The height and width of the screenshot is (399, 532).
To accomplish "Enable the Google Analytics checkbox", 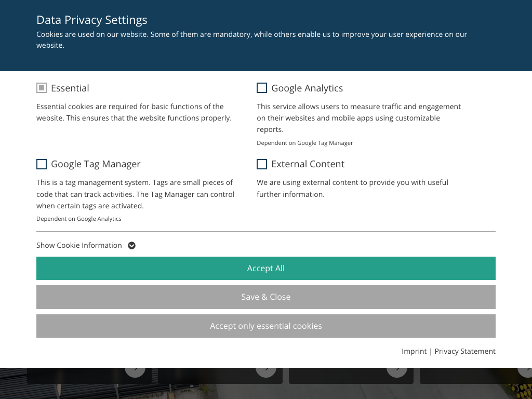I will tap(262, 88).
